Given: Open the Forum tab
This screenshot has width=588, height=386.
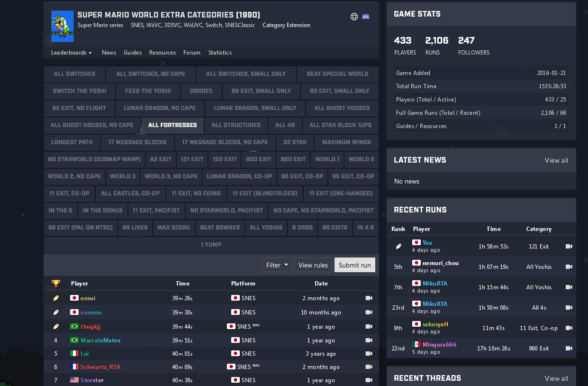Looking at the screenshot, I should [192, 53].
